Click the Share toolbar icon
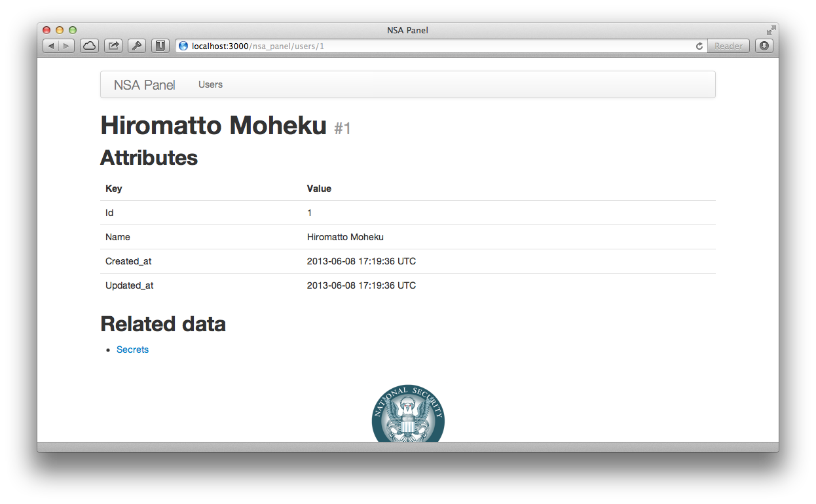Screen dimensions: 816x504 [x=113, y=46]
